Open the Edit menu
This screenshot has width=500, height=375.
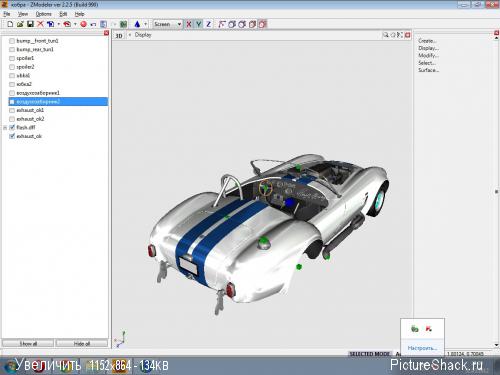(x=63, y=14)
